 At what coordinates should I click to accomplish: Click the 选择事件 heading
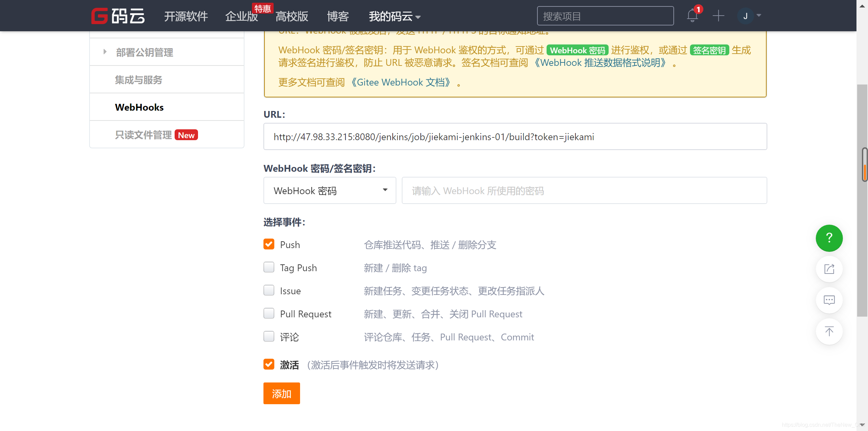click(284, 222)
